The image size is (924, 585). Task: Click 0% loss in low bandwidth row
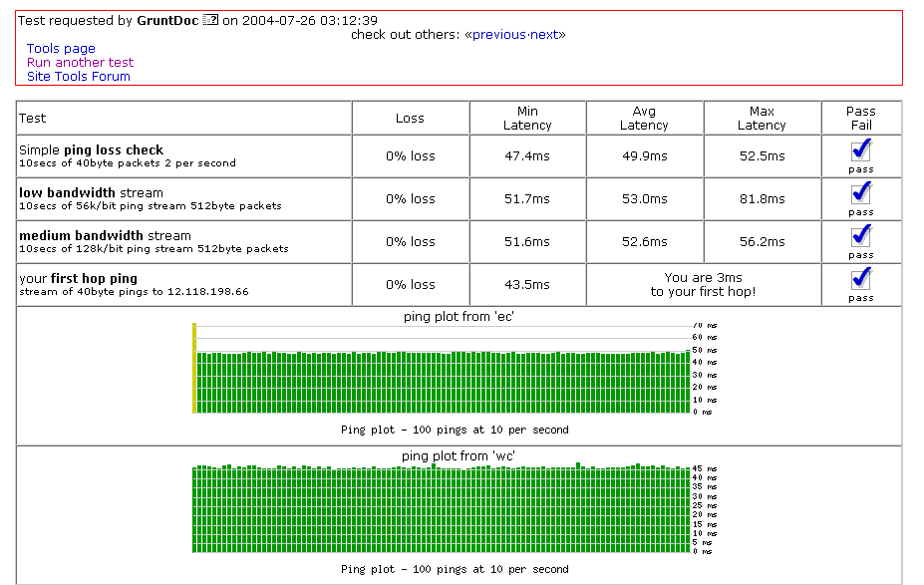point(411,199)
